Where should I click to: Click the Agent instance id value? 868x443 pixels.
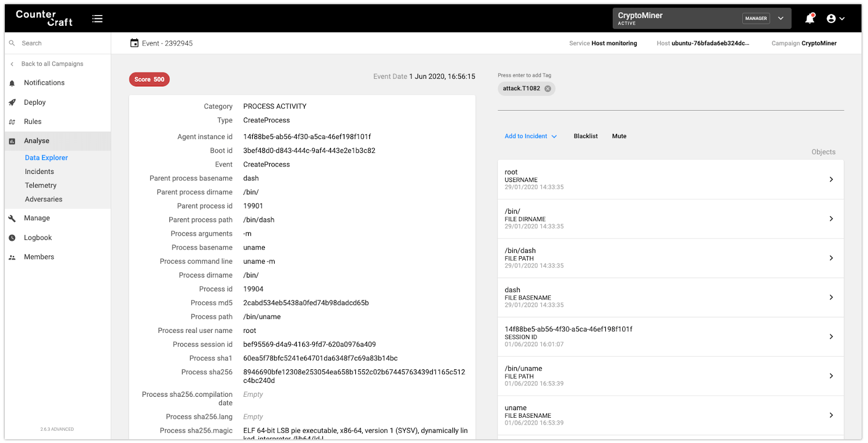(x=307, y=137)
